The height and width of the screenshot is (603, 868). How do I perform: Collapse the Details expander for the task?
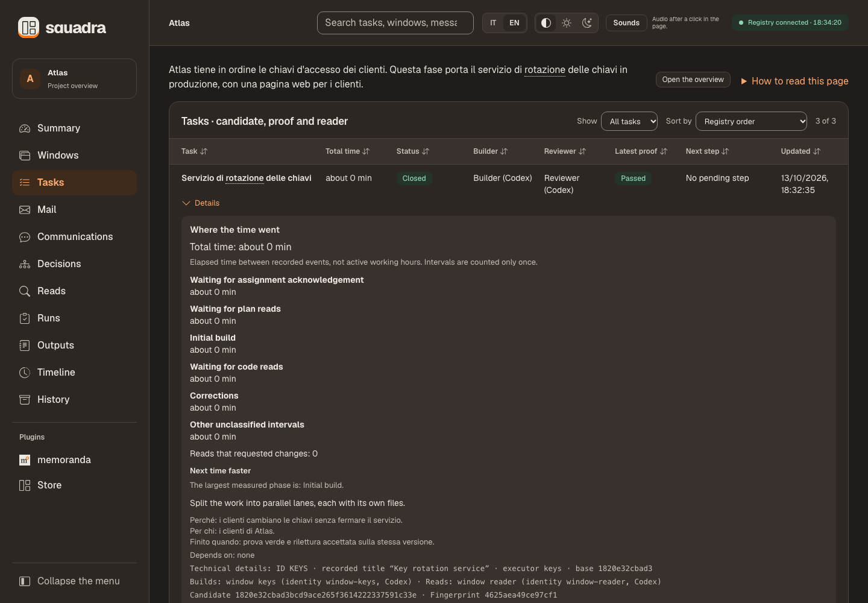click(201, 203)
